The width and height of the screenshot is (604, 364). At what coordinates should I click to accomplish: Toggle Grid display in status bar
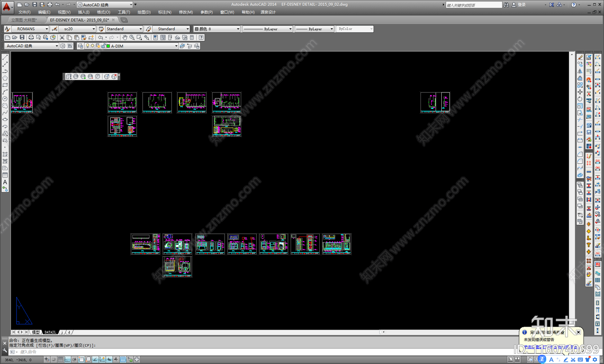[x=60, y=359]
